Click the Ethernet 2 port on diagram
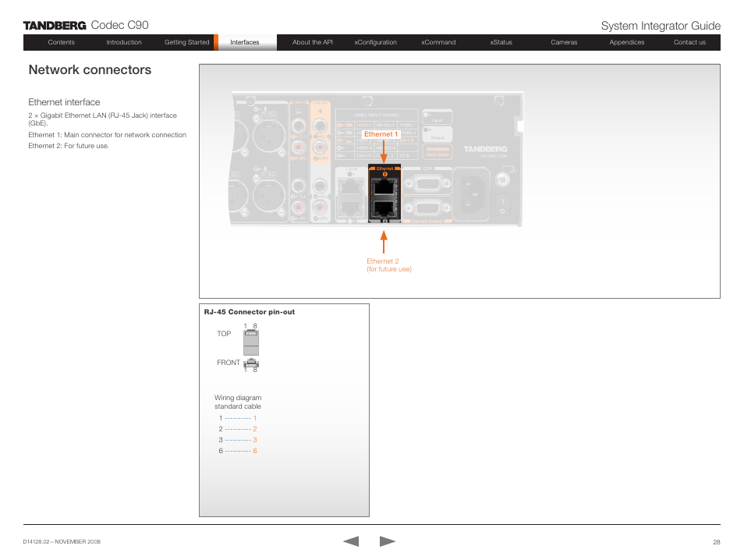The width and height of the screenshot is (744, 560). (384, 208)
